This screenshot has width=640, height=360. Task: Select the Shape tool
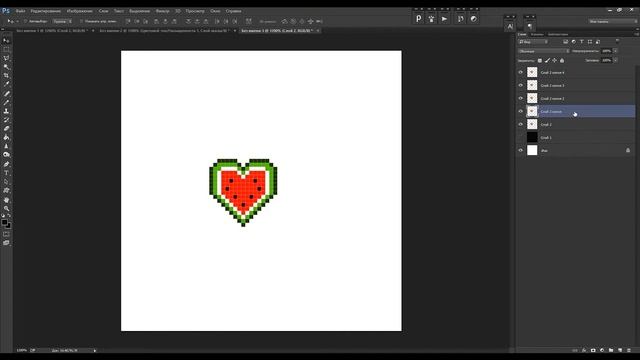point(6,191)
